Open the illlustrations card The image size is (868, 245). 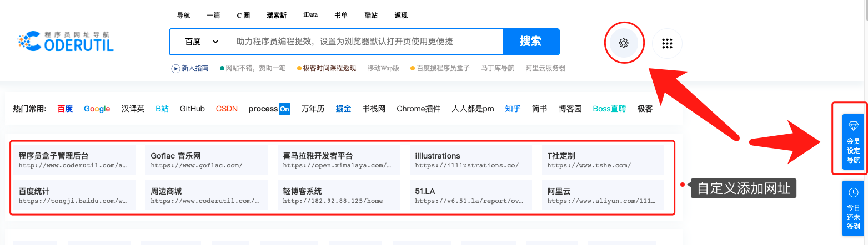(471, 160)
